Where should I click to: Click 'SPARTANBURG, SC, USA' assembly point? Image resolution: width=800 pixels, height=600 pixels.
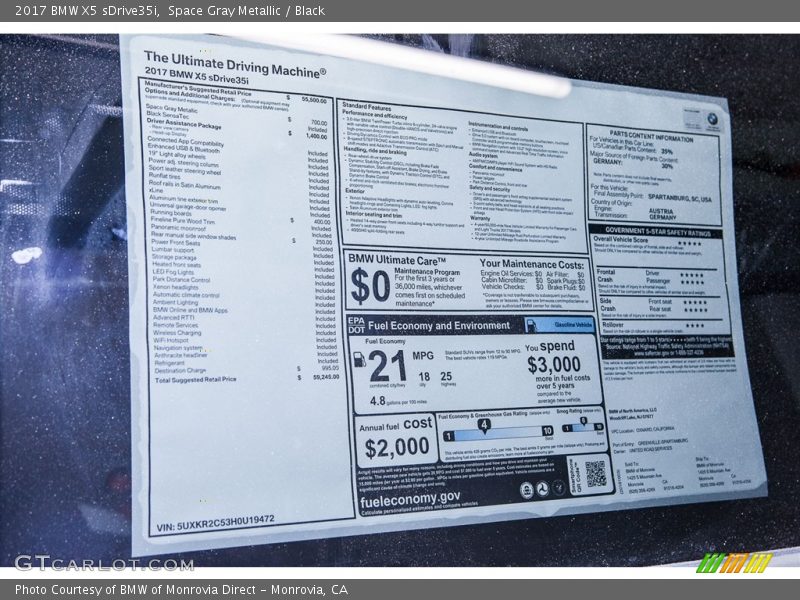pyautogui.click(x=679, y=197)
